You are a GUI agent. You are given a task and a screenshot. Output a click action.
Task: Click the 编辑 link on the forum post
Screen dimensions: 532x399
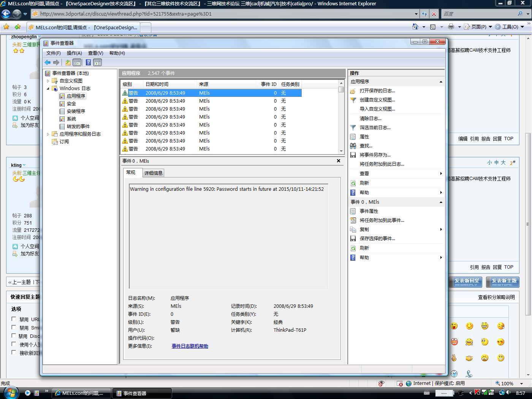pos(463,139)
